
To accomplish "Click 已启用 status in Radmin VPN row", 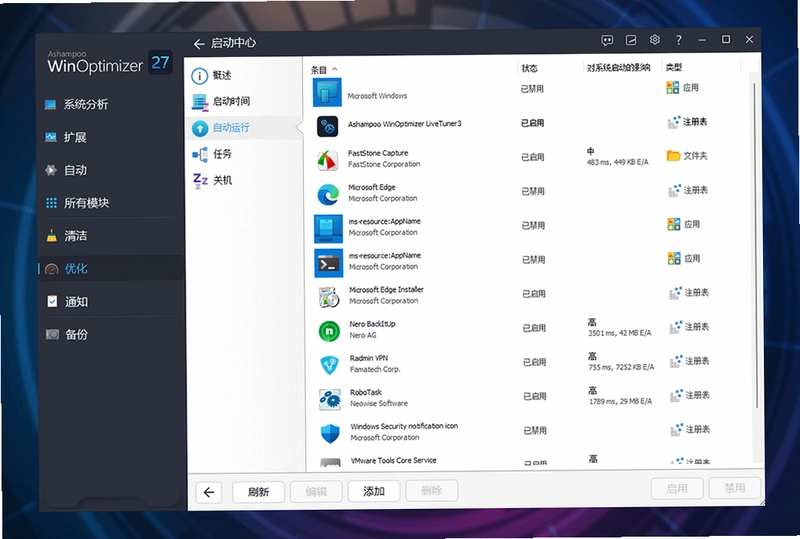I will coord(535,362).
